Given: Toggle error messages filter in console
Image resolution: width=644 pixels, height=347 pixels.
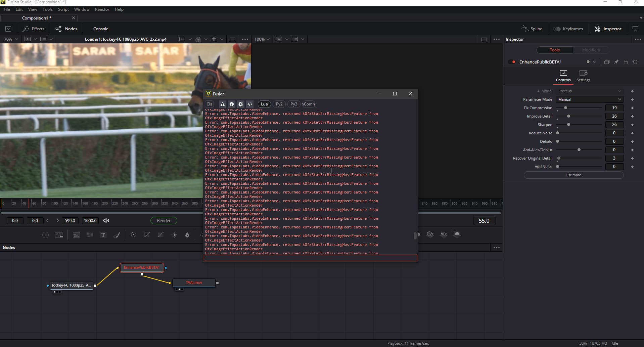Looking at the screenshot, I should tap(222, 104).
